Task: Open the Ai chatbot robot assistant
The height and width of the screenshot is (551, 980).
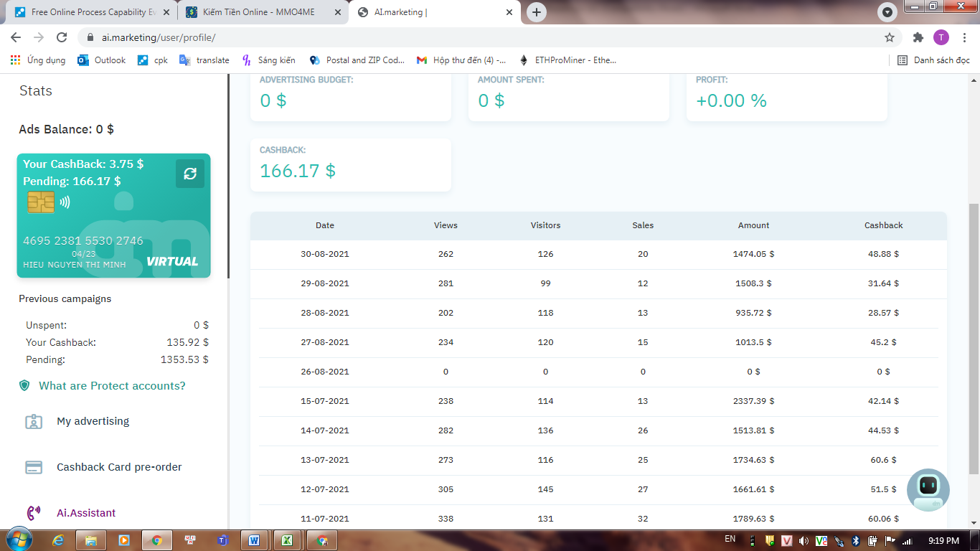Action: [928, 490]
